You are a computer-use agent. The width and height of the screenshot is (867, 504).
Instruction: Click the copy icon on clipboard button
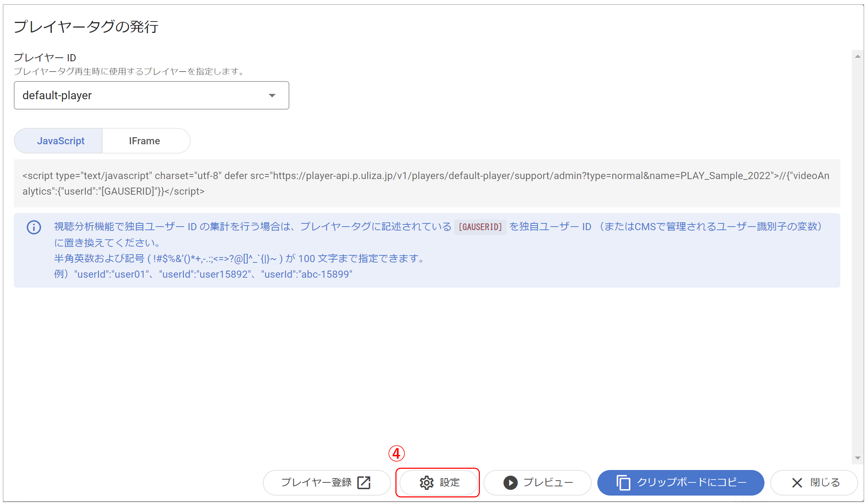[x=623, y=483]
